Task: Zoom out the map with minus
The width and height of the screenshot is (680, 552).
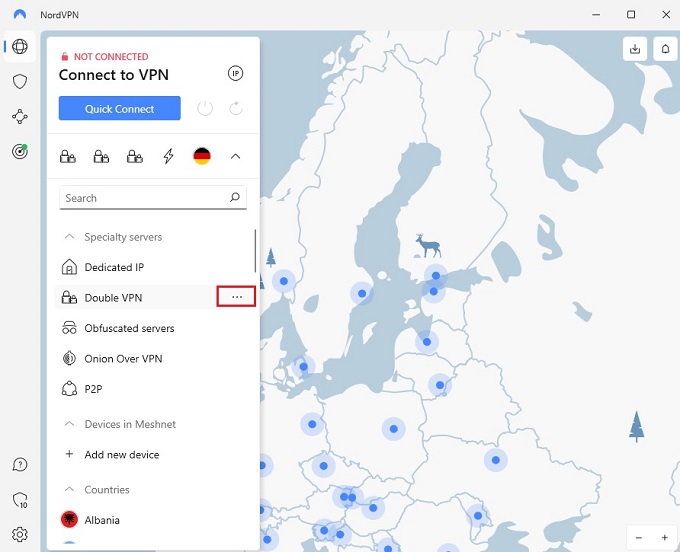Action: [639, 538]
